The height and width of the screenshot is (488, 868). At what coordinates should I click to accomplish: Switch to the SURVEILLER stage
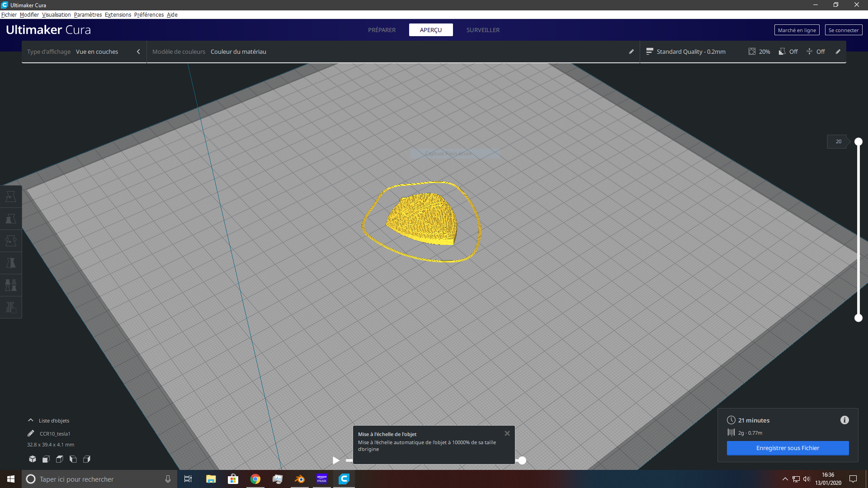pos(483,30)
